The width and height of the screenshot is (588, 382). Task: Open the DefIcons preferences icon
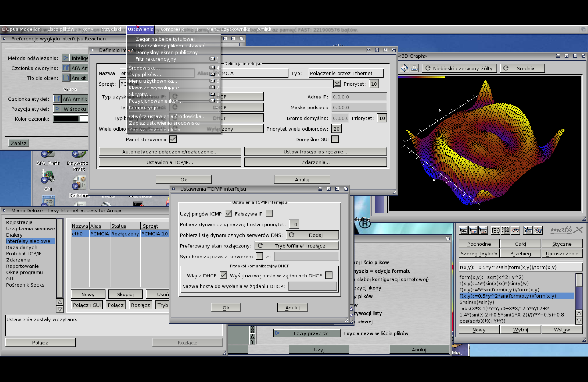click(x=79, y=183)
